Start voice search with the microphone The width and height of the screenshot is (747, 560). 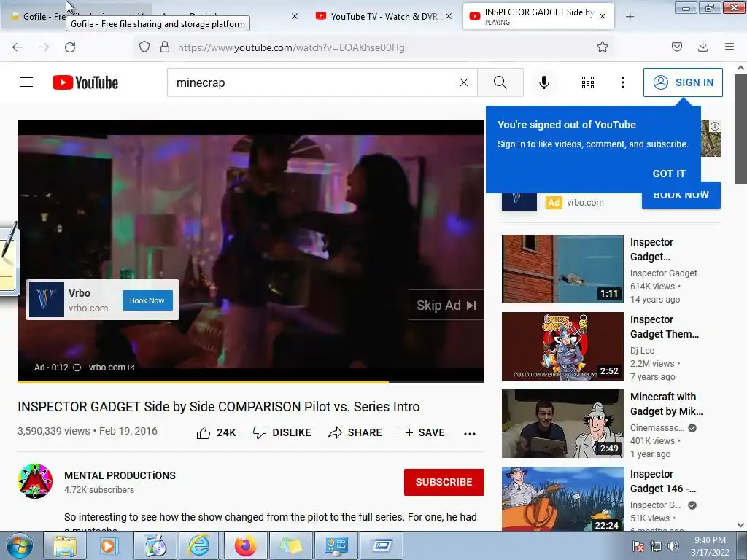[544, 82]
